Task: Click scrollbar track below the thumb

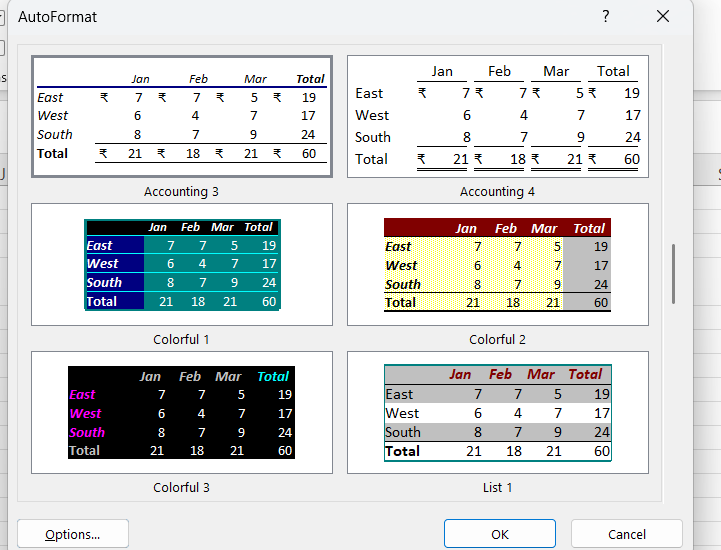Action: pyautogui.click(x=674, y=400)
